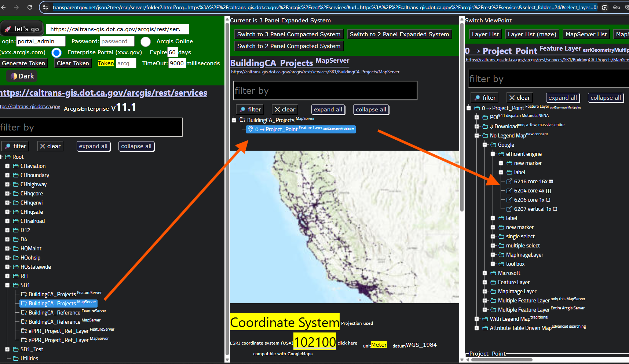The height and width of the screenshot is (364, 629).
Task: Click the external link icon for 6204 core 4x
Action: (509, 191)
